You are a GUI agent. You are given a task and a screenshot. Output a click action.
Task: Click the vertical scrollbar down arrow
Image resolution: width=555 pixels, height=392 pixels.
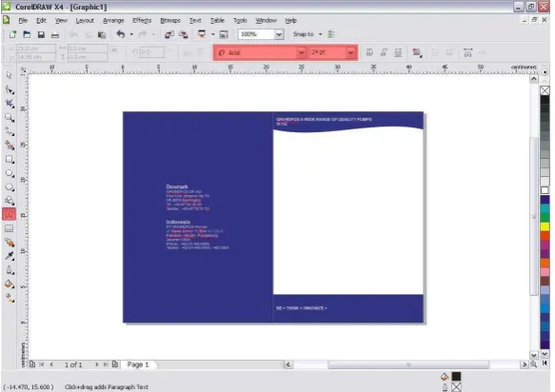click(x=534, y=355)
